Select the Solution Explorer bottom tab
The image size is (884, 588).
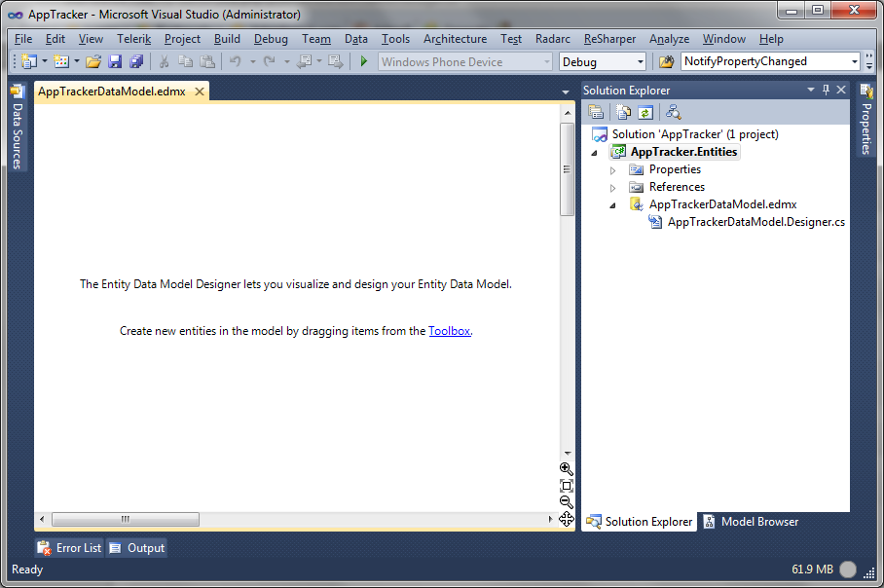point(640,522)
